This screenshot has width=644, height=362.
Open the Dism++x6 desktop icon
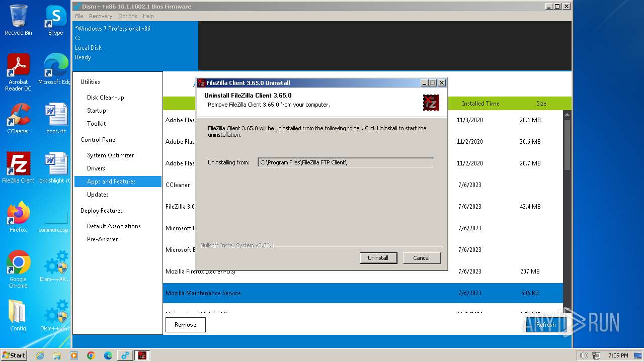click(x=55, y=315)
